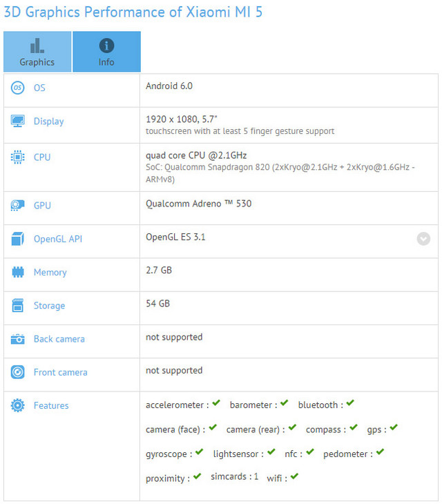The height and width of the screenshot is (504, 442).
Task: Open the Info tab
Action: click(106, 52)
